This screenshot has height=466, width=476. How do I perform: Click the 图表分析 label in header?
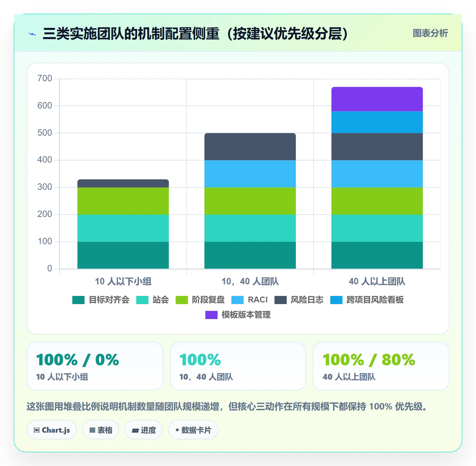pos(430,33)
